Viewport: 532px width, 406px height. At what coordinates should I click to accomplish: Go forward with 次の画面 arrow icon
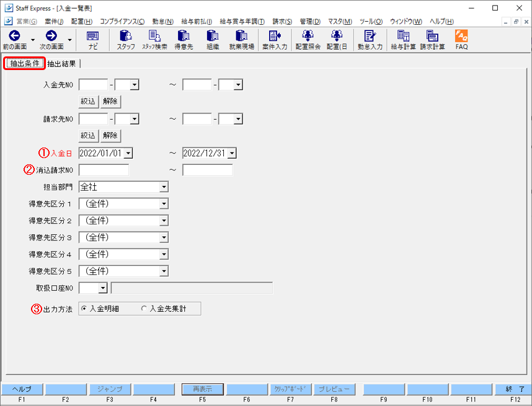51,35
